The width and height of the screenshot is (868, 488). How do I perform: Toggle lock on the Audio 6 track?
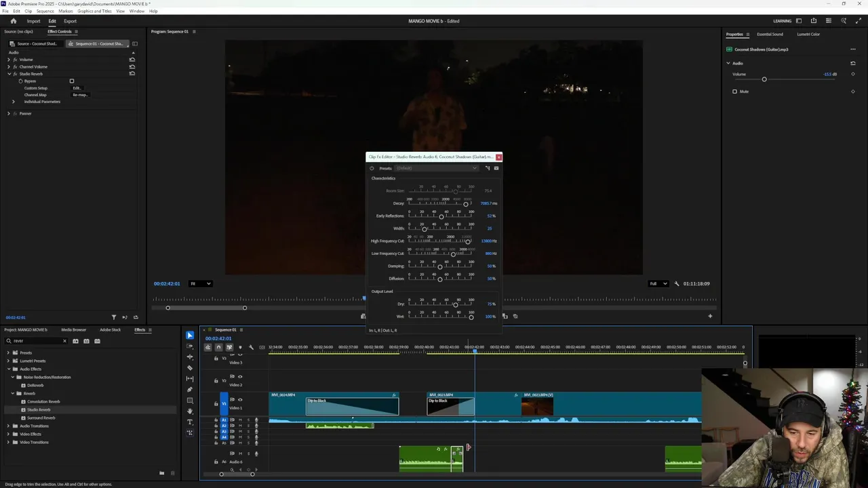216,462
